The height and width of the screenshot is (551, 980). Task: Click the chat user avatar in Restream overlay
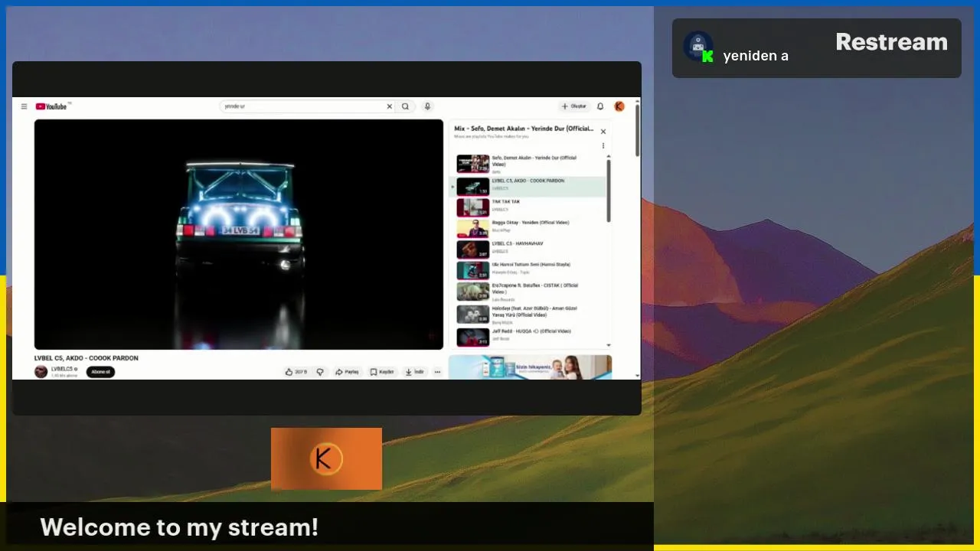coord(698,47)
